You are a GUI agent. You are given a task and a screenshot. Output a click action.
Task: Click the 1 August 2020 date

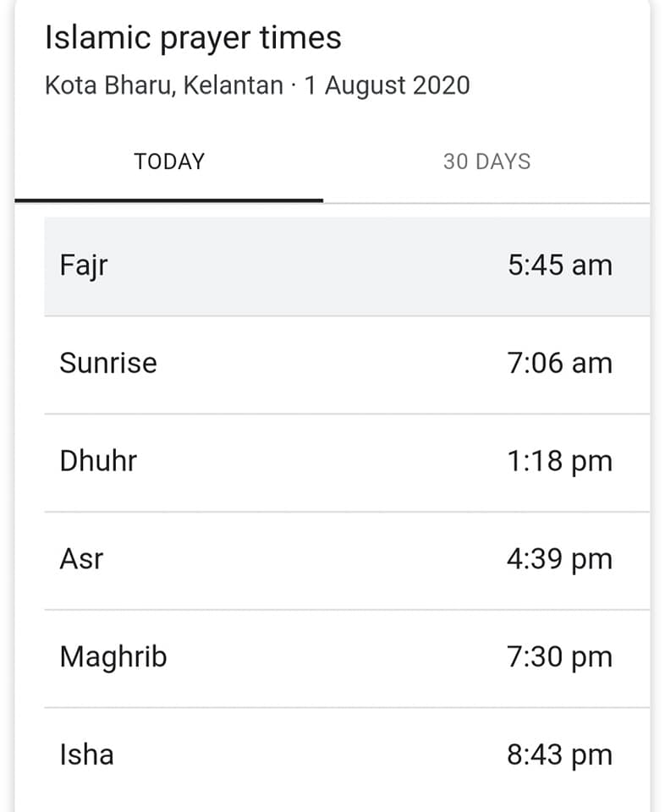point(387,85)
